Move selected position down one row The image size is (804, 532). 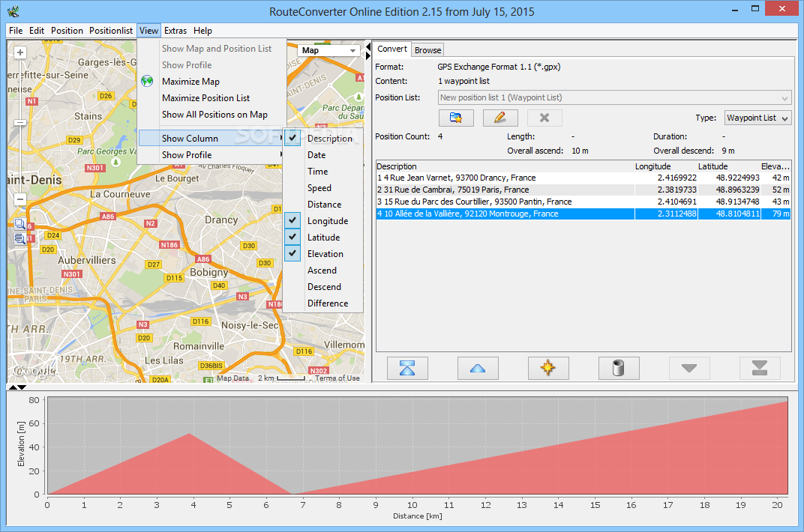[689, 368]
